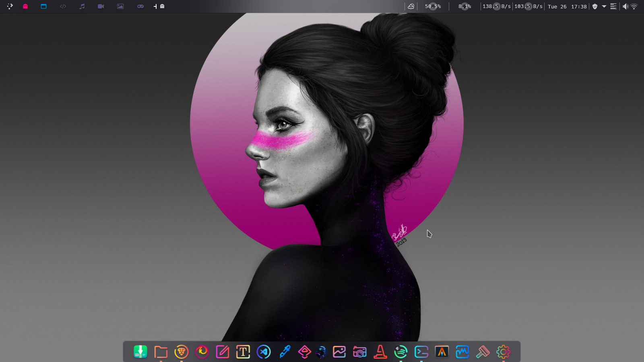Launch the cleaner brush app in dock
Image resolution: width=644 pixels, height=362 pixels.
[483, 352]
